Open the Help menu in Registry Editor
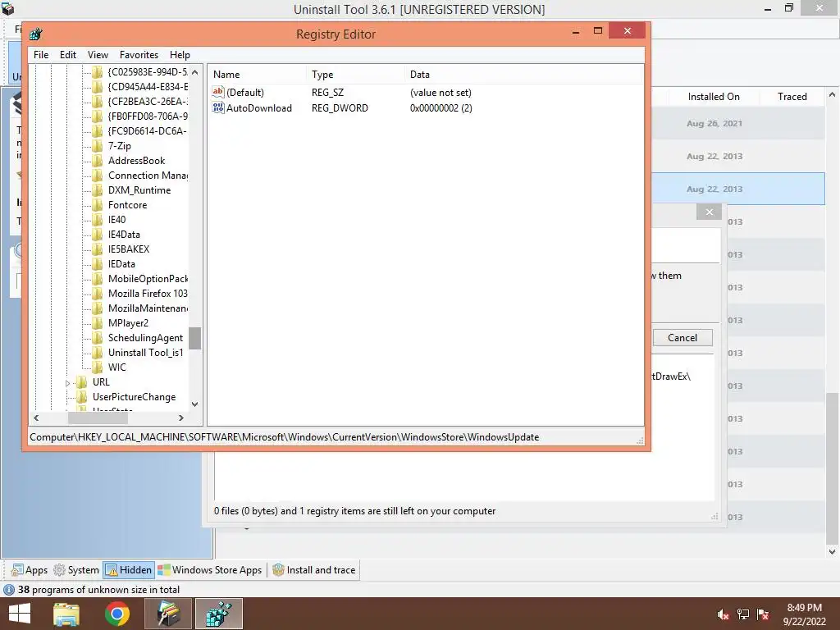 pyautogui.click(x=180, y=55)
